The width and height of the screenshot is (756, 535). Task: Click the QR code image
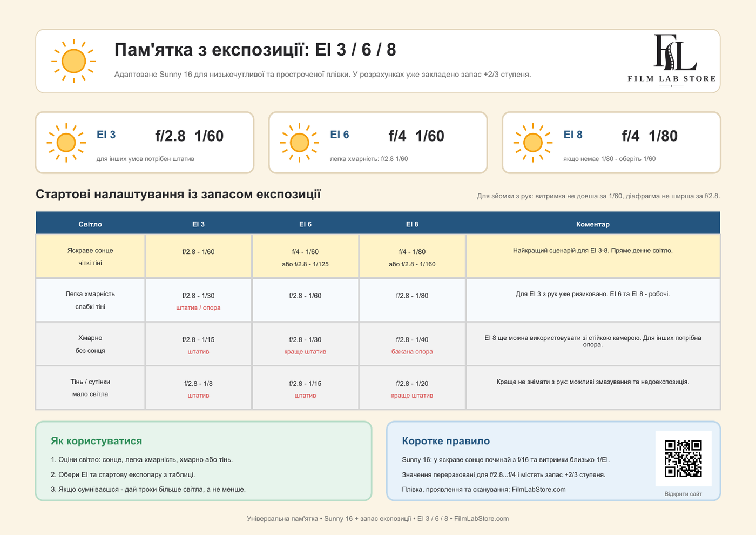683,458
